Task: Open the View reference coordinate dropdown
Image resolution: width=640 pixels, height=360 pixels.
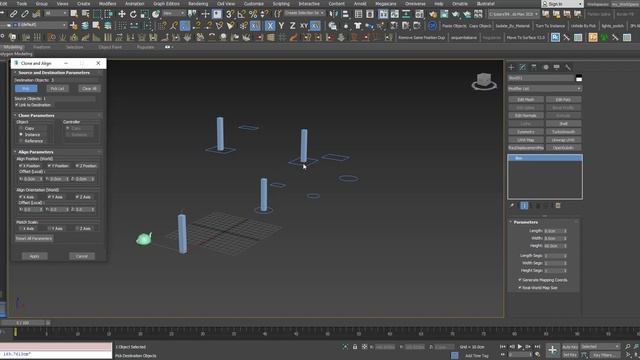Action: pyautogui.click(x=173, y=13)
